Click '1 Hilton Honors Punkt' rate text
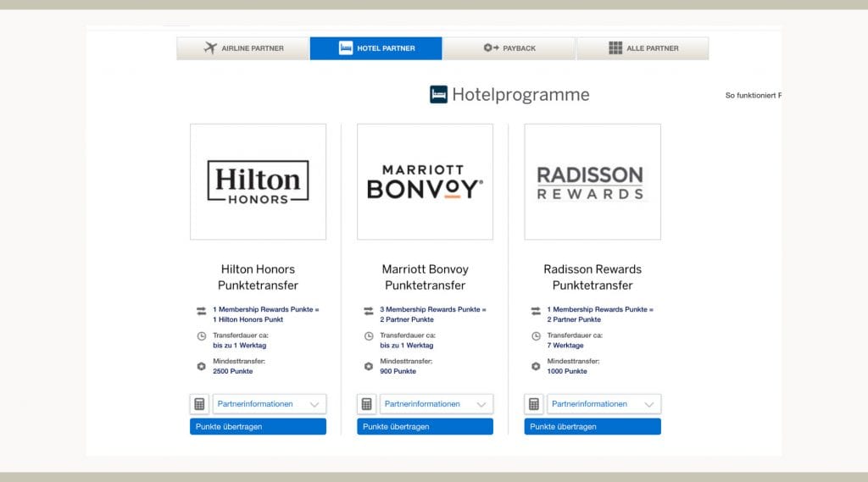The width and height of the screenshot is (868, 482). tap(248, 319)
